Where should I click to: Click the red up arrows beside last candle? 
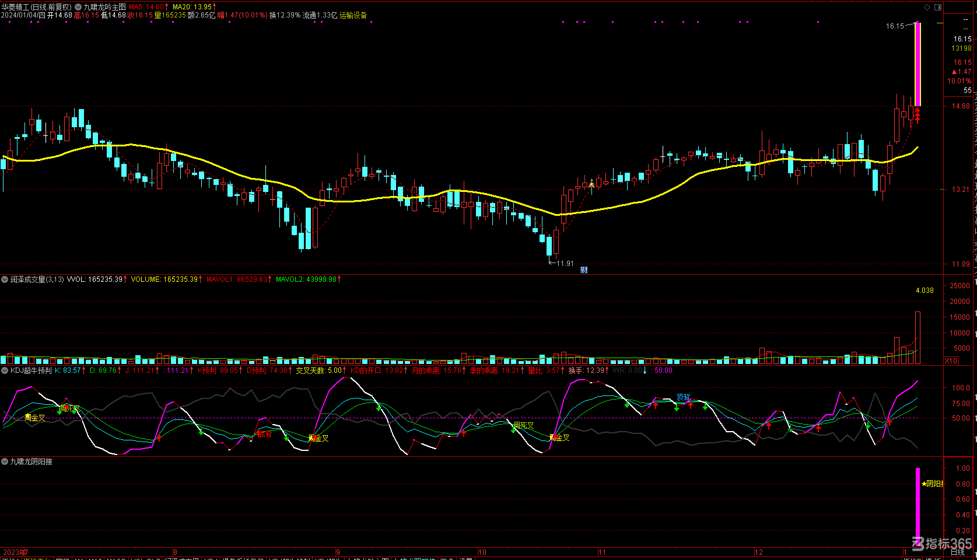pyautogui.click(x=918, y=116)
